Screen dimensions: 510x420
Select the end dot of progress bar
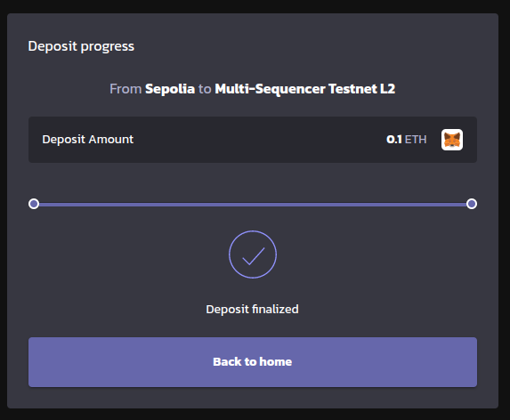pyautogui.click(x=472, y=204)
